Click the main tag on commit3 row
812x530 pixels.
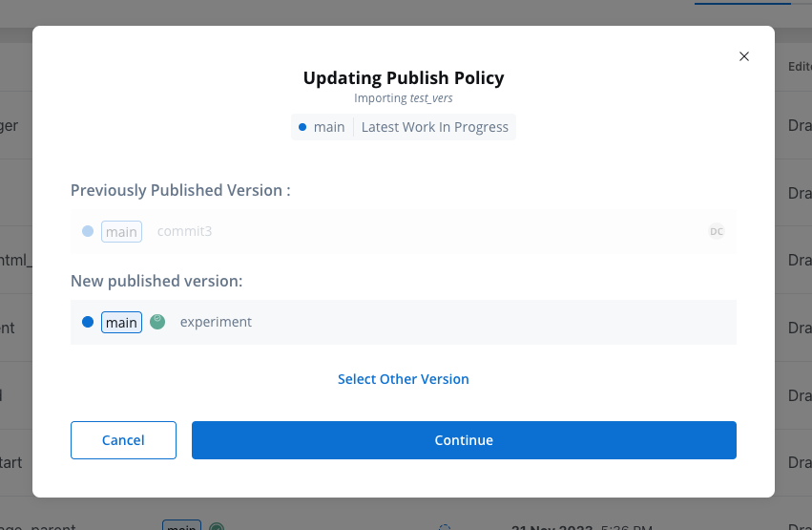coord(121,232)
